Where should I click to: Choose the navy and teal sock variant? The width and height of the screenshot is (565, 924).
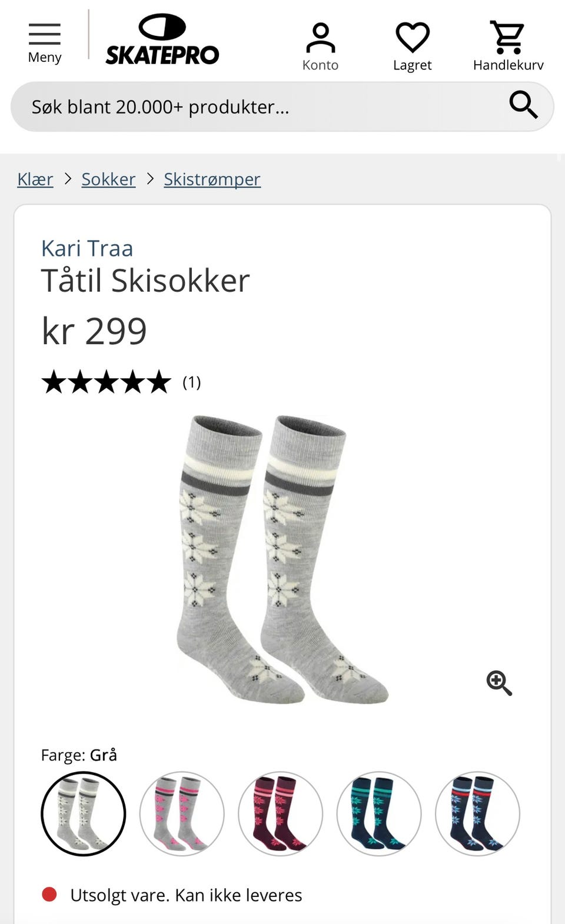(379, 813)
